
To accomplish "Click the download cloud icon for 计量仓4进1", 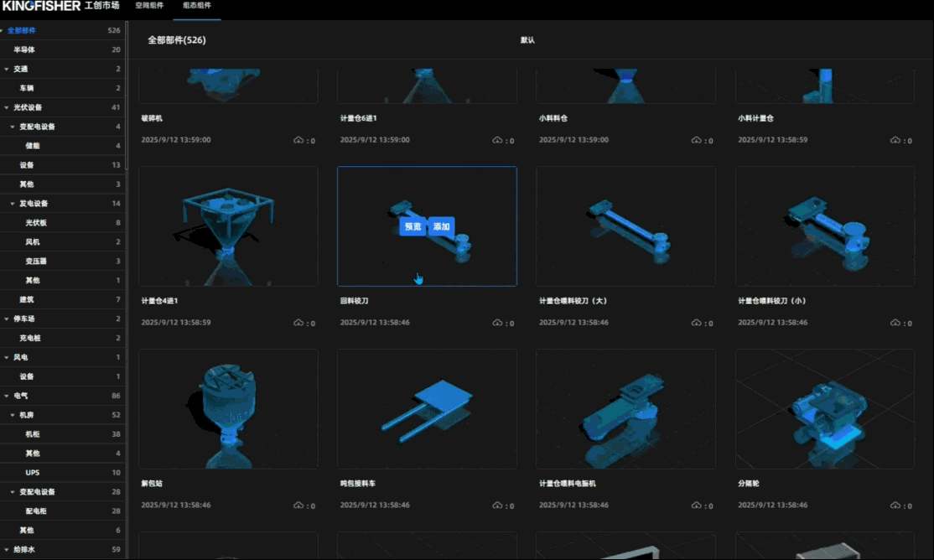I will coord(298,322).
